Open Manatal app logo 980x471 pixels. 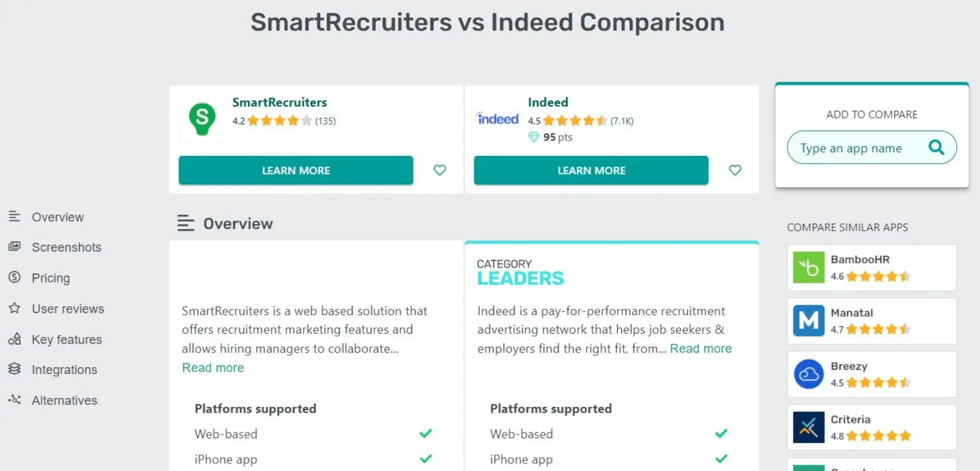[808, 321]
